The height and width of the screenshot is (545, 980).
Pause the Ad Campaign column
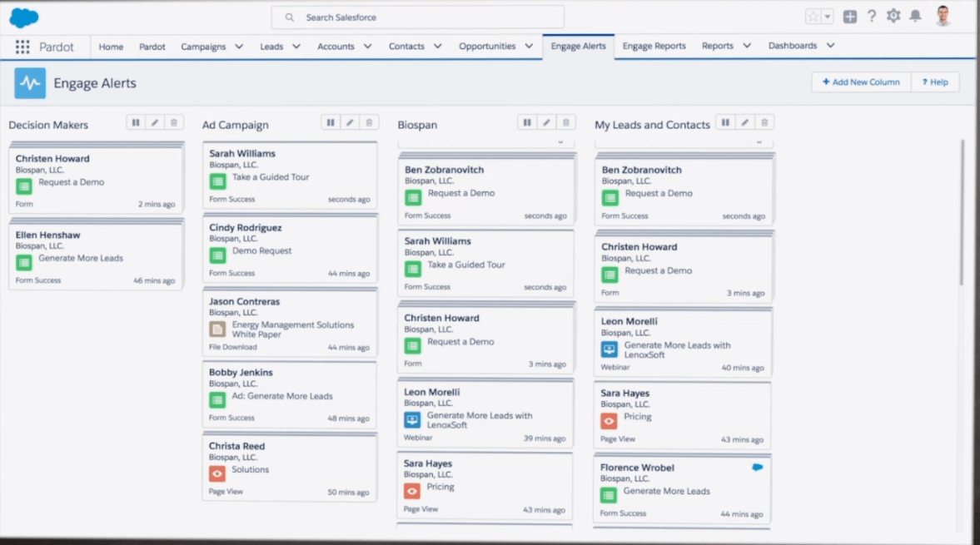[x=331, y=122]
